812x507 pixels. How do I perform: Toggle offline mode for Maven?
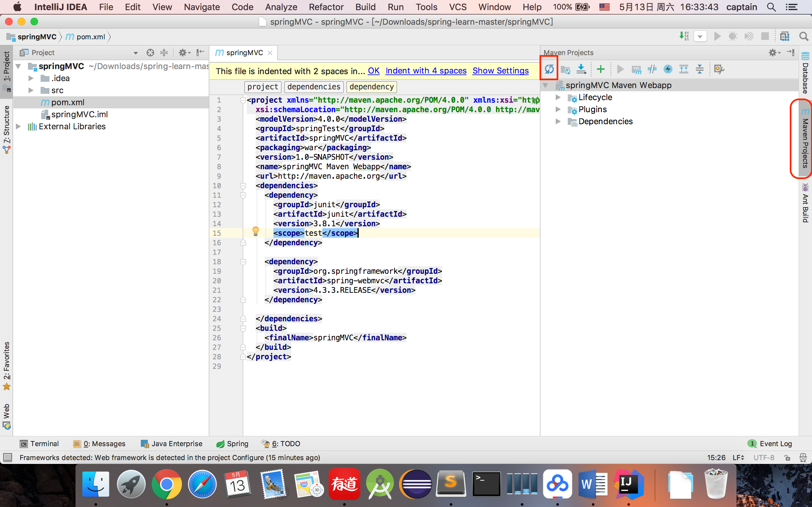pyautogui.click(x=652, y=69)
